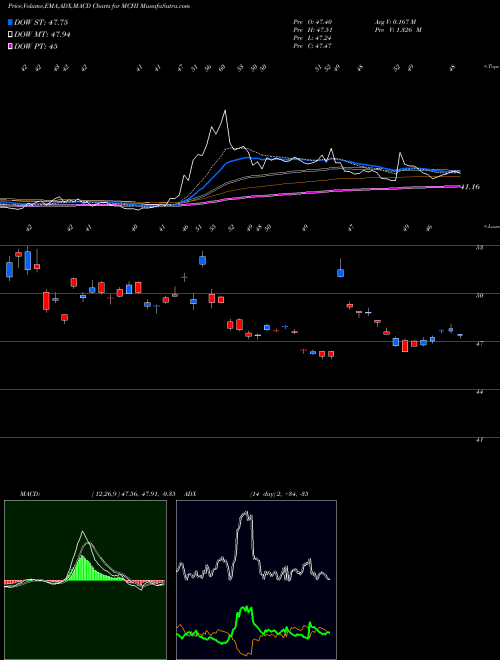Click the 41 price axis label
500x660 pixels.
[479, 440]
